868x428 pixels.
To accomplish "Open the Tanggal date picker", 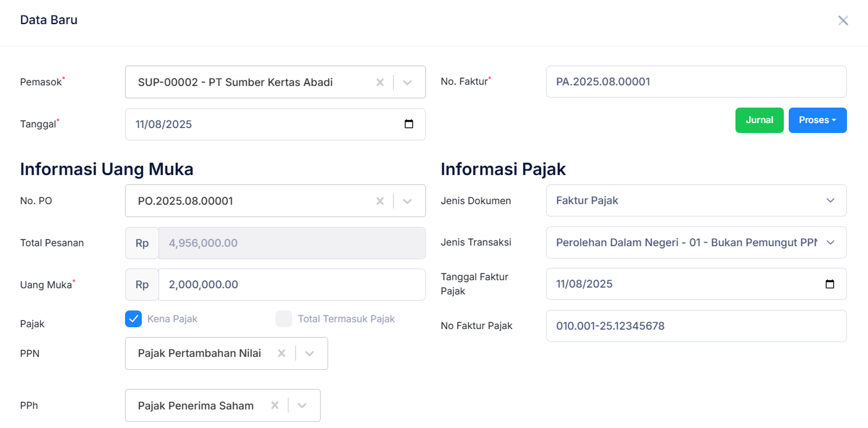I will click(409, 124).
